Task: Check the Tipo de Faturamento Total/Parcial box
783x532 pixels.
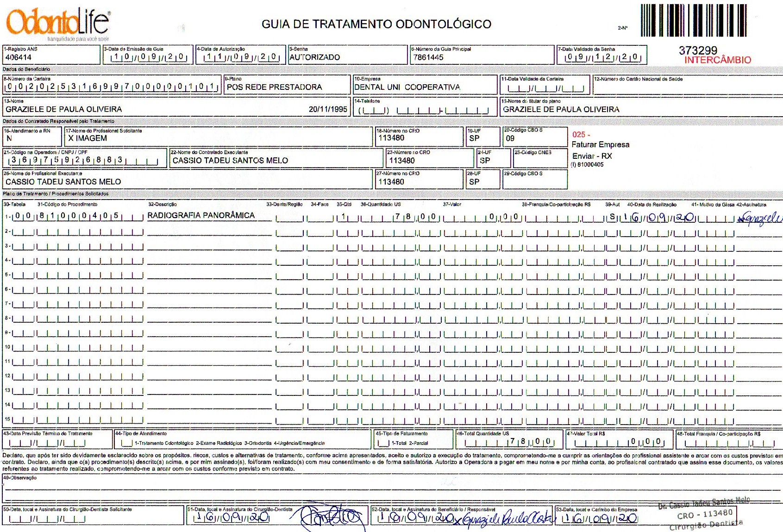Action: (383, 443)
